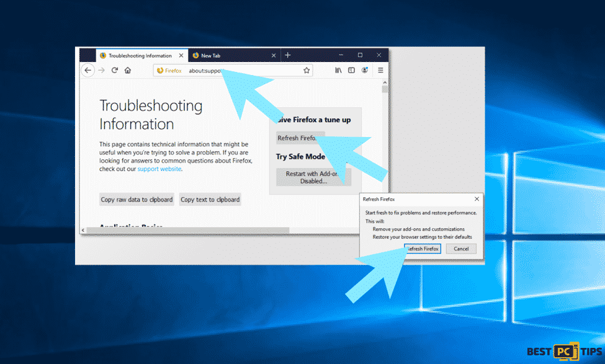Close the New Tab tab
Screen dimensions: 605x364
[274, 56]
